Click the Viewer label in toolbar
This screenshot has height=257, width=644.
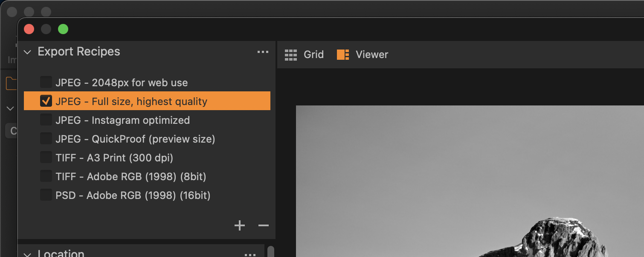click(372, 55)
